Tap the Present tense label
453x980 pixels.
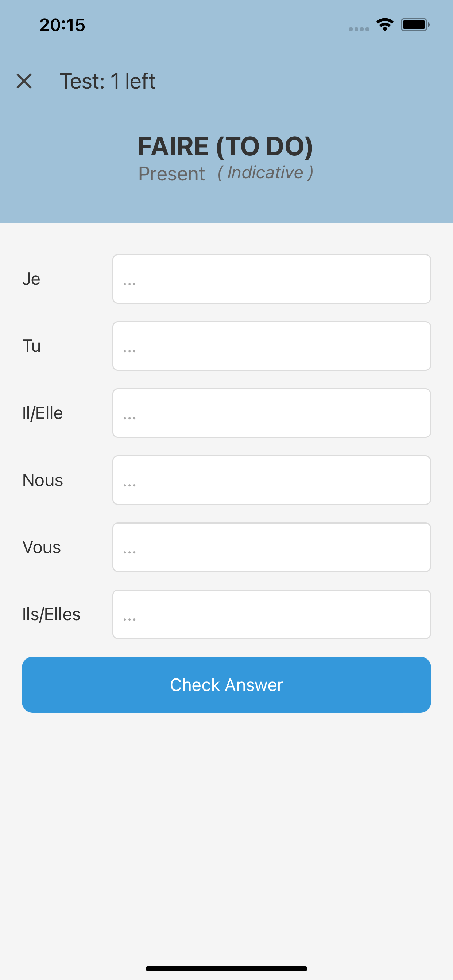[171, 174]
